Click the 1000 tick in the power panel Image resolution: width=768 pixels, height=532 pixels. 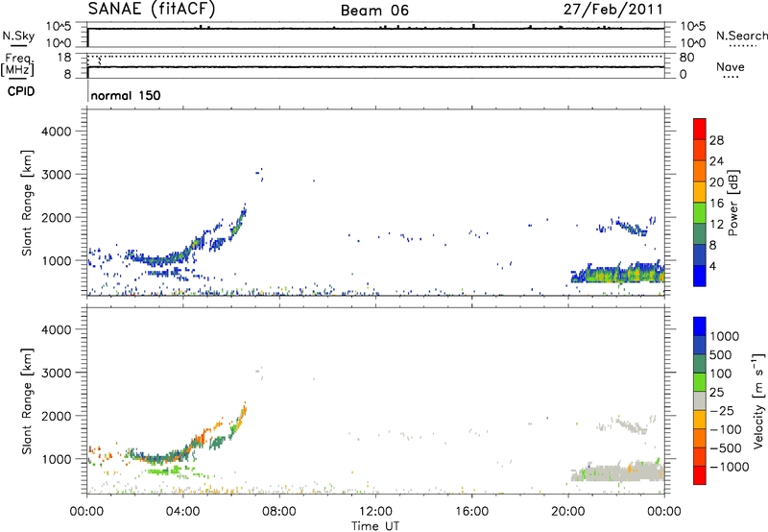56,260
